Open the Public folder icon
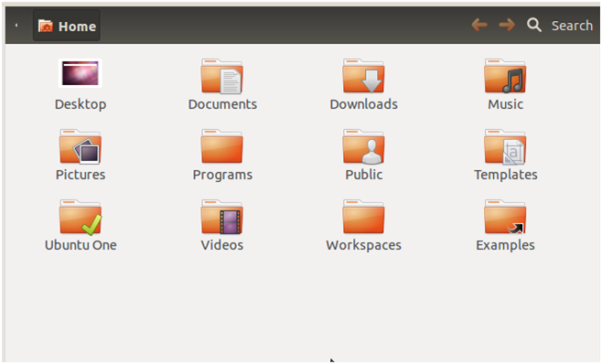Screen dimensions: 602x364 (363, 146)
